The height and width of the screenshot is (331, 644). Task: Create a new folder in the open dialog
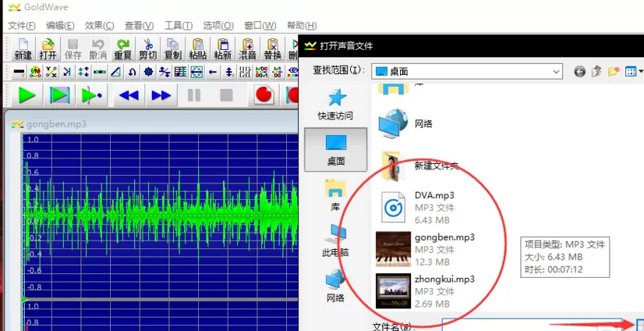point(613,72)
